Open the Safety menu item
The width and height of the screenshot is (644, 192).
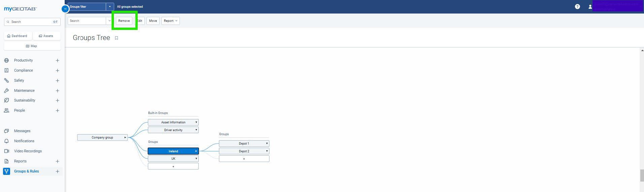[x=19, y=80]
